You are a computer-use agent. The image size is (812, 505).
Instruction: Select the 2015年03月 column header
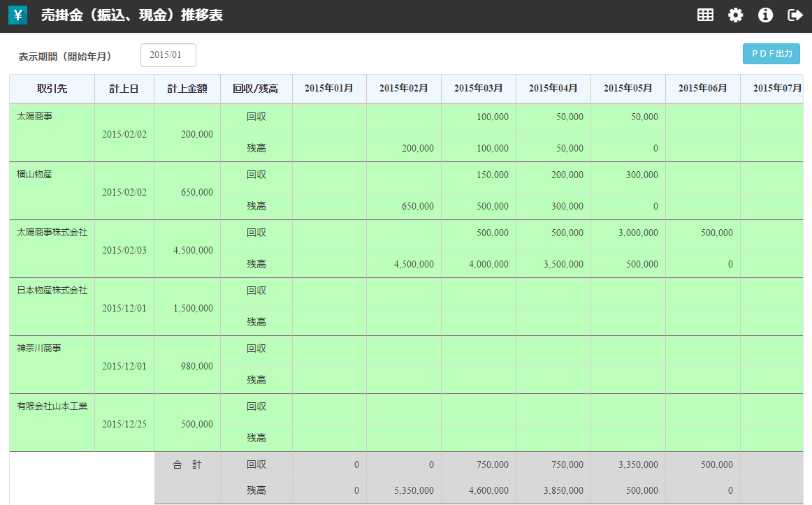(x=478, y=89)
